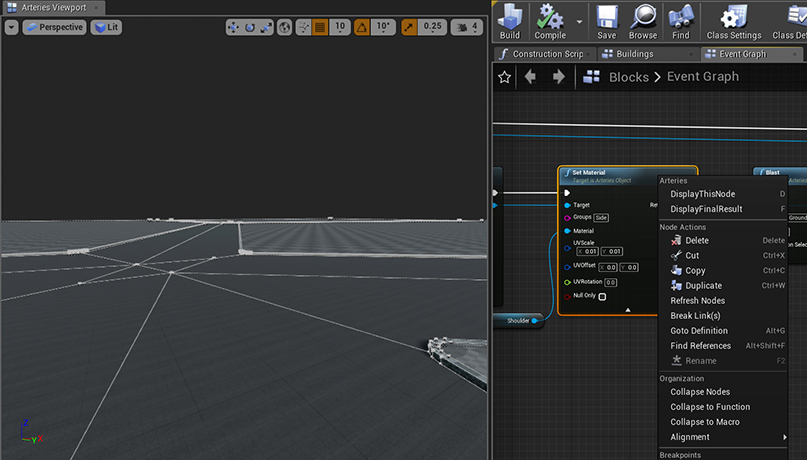
Task: Choose Cut in context menu
Action: 723,255
